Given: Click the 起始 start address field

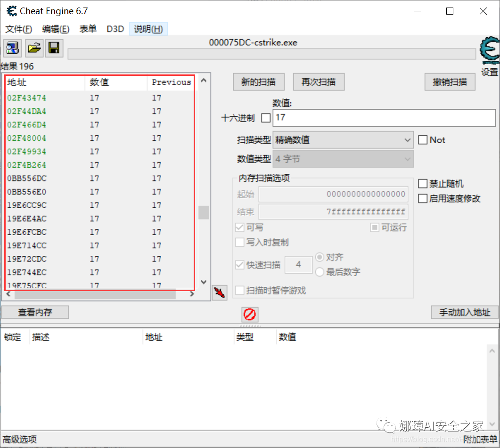Looking at the screenshot, I should point(333,194).
